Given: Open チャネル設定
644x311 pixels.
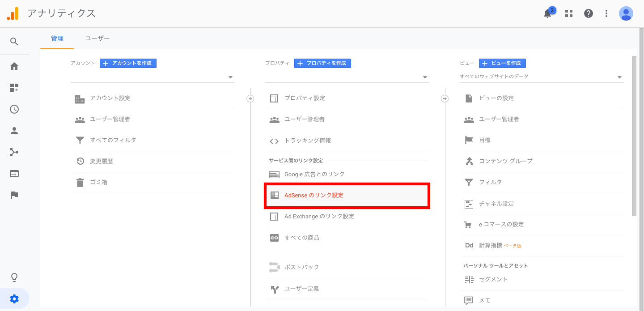Looking at the screenshot, I should tap(542, 204).
